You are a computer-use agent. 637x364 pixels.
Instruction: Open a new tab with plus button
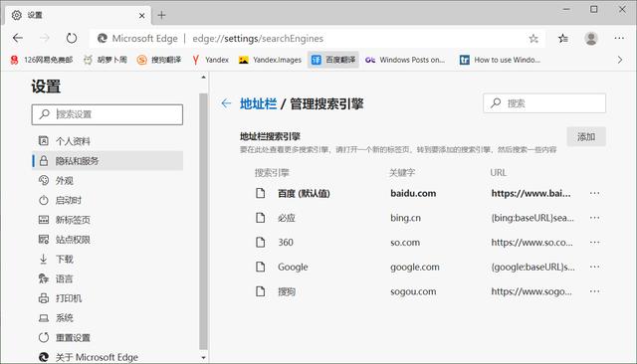161,16
